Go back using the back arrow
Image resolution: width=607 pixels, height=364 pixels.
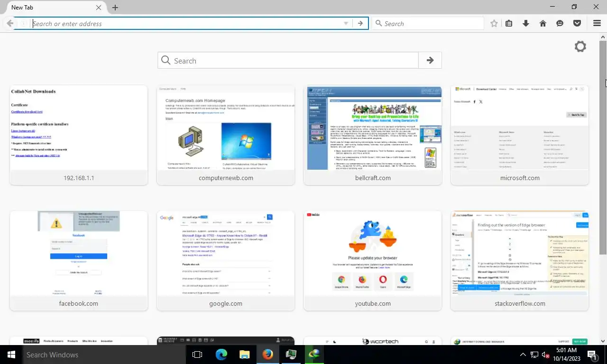pyautogui.click(x=9, y=23)
